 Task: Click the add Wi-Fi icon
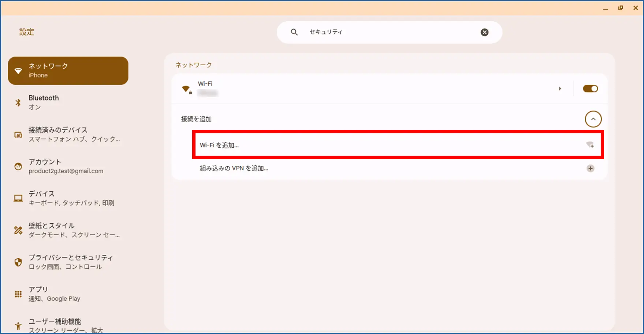tap(590, 145)
